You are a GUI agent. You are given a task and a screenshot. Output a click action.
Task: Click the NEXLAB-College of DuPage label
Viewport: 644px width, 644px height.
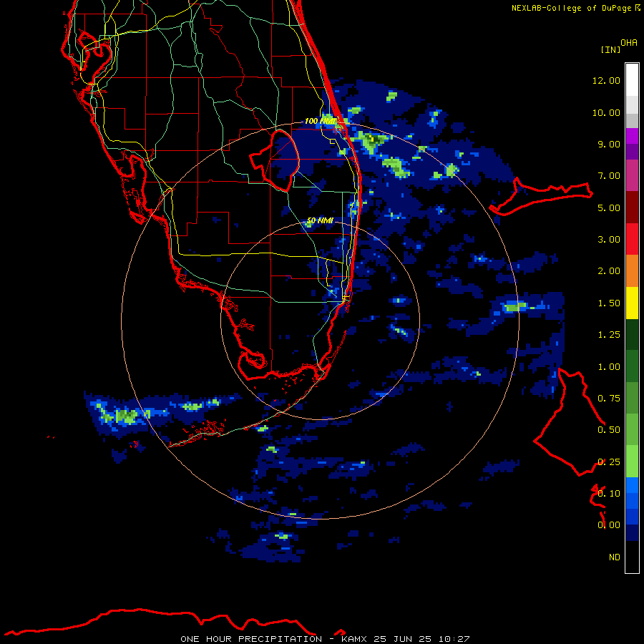click(x=573, y=8)
